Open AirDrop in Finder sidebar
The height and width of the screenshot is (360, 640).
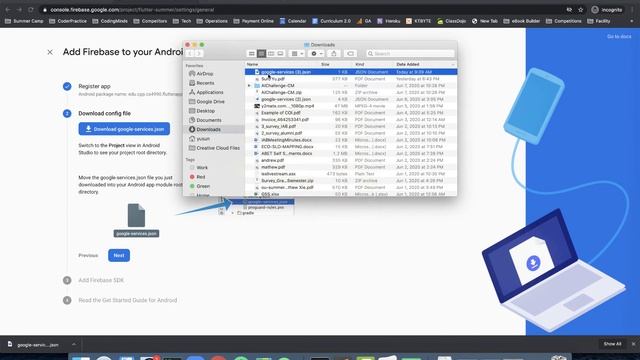coord(204,74)
